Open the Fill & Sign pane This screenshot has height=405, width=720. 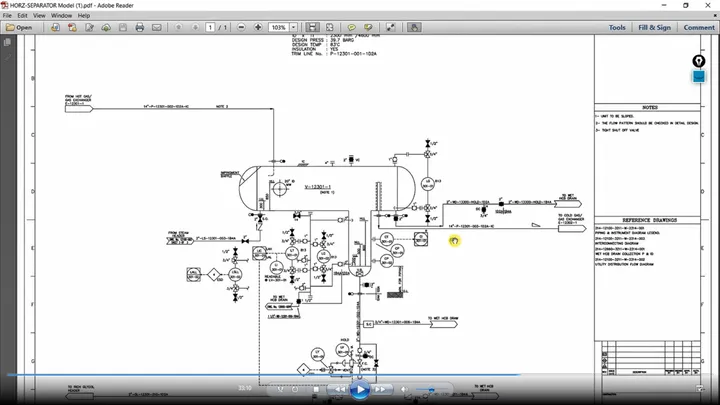[x=654, y=28]
